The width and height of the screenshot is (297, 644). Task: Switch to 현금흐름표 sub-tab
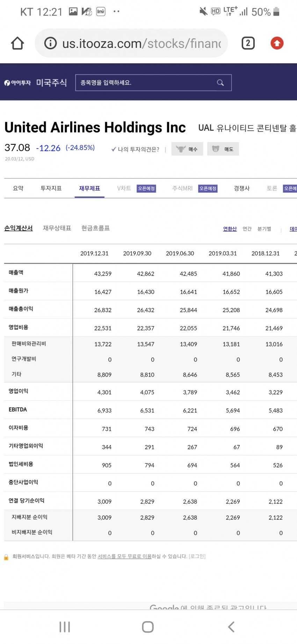point(95,228)
